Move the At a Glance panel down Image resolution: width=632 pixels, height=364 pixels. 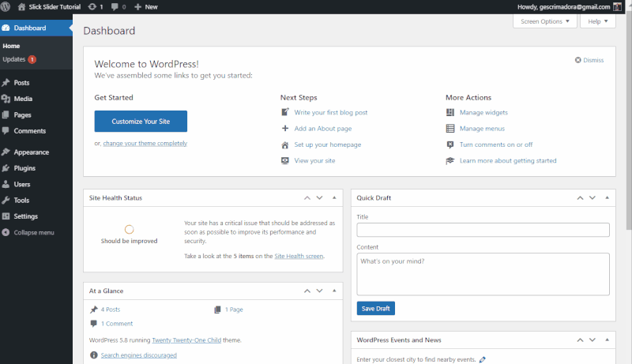coord(319,291)
